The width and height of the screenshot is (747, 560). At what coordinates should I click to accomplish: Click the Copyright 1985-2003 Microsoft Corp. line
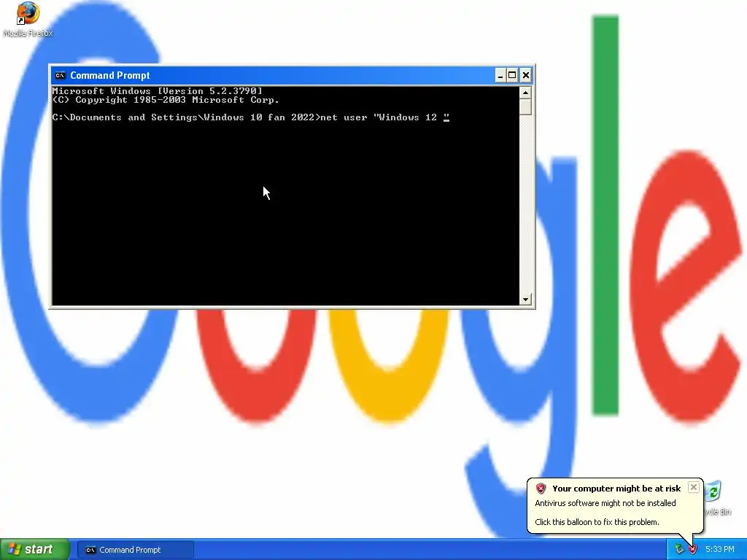coord(166,100)
